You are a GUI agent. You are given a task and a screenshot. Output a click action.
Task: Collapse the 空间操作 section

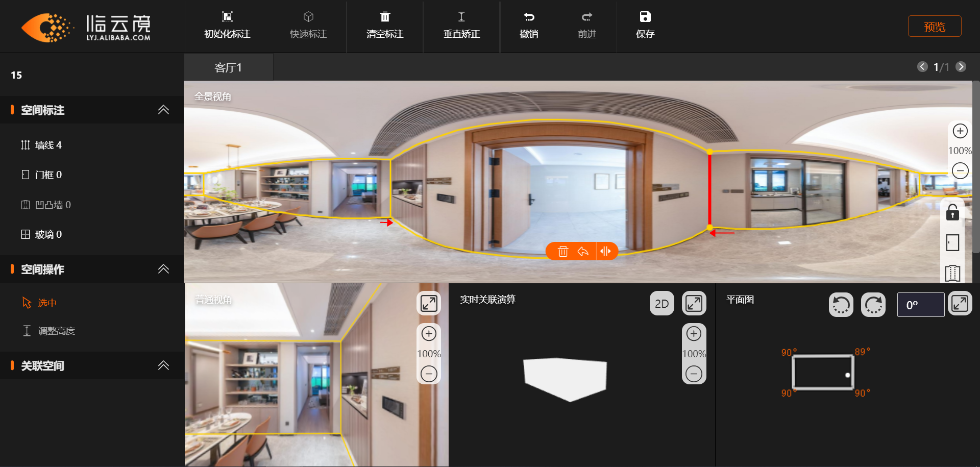pyautogui.click(x=163, y=269)
